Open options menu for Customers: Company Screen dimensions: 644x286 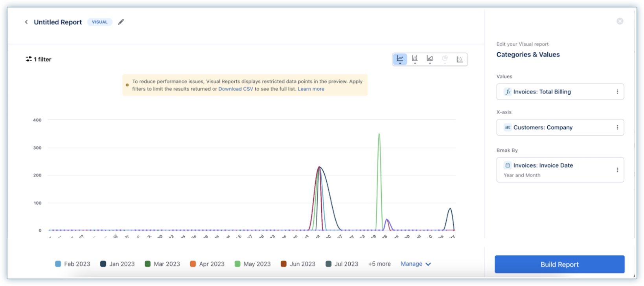click(617, 128)
